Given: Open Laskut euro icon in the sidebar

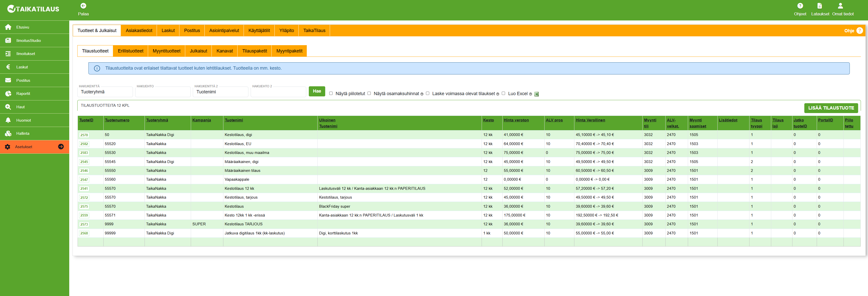Looking at the screenshot, I should coord(8,67).
